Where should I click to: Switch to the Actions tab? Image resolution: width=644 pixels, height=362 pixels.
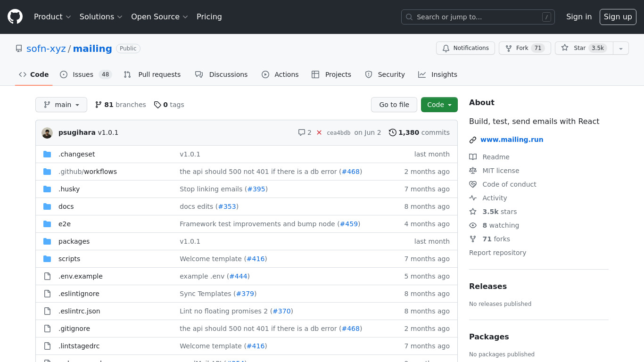point(280,74)
